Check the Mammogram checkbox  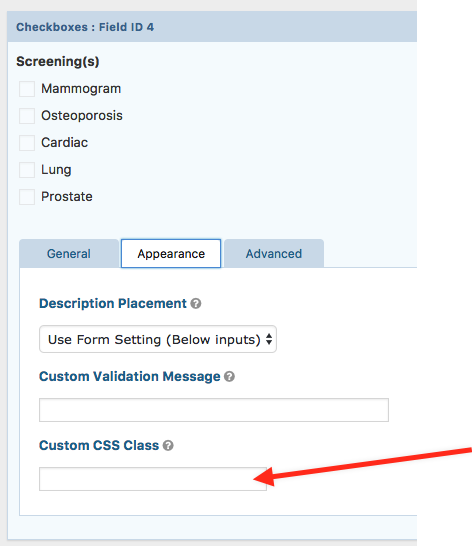point(27,89)
